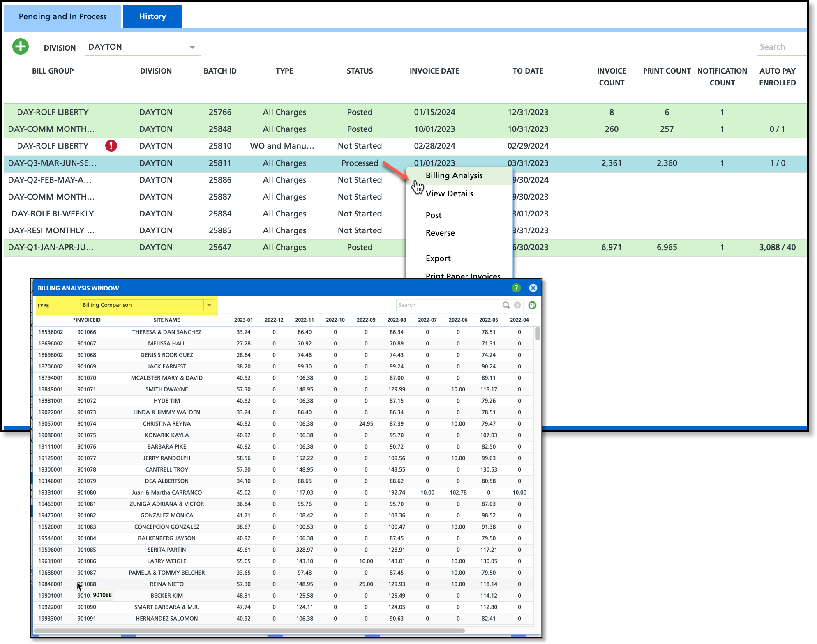Choose Billing Analysis from context menu
This screenshot has height=644, width=817.
tap(454, 176)
